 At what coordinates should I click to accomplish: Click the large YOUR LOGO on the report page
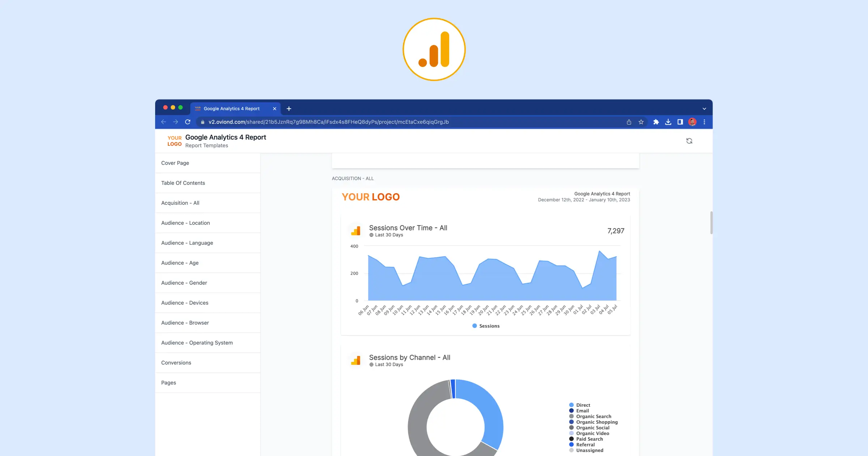coord(371,197)
